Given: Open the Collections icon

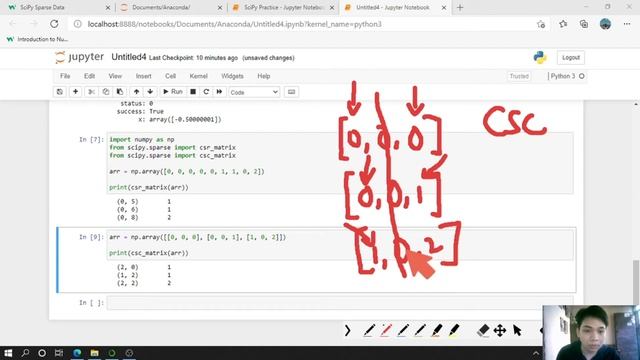Looking at the screenshot, I should (x=584, y=24).
